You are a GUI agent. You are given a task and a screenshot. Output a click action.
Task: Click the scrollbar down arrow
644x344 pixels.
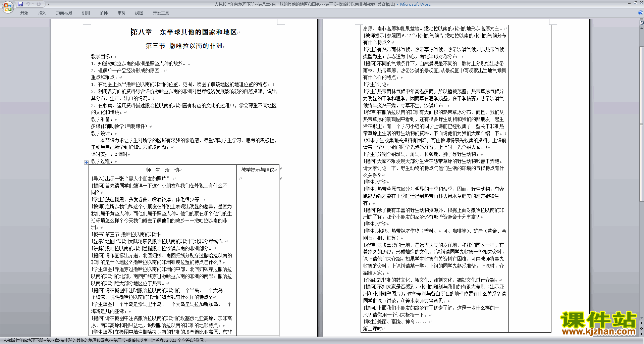[x=641, y=318]
